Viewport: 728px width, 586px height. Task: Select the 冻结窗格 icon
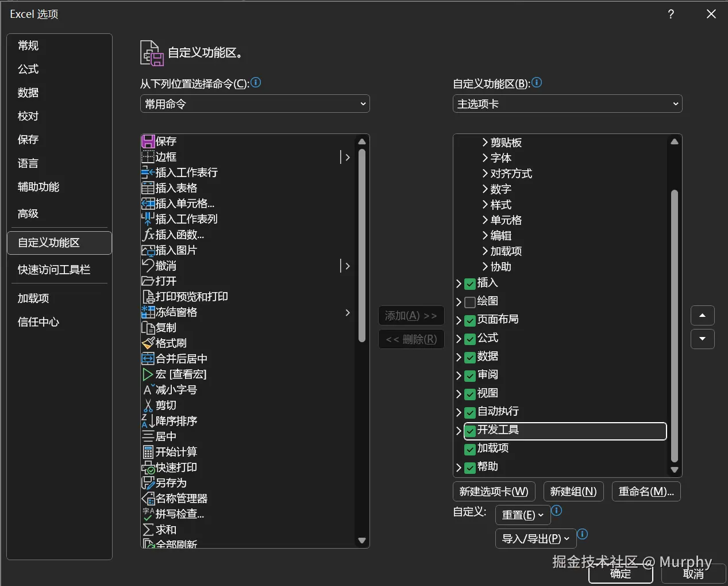148,312
